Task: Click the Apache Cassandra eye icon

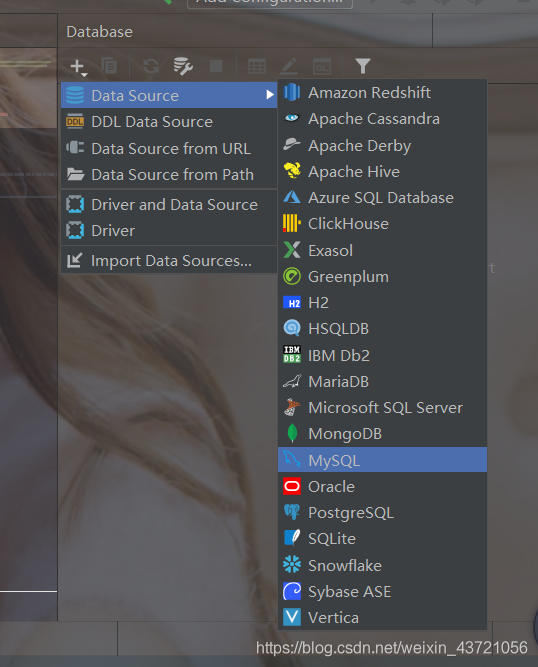Action: pos(292,118)
